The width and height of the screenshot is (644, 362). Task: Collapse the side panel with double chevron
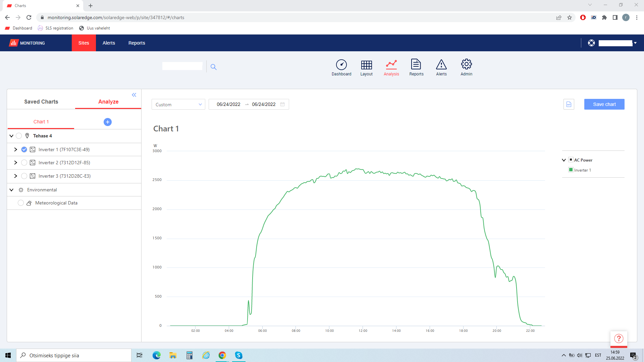coord(134,95)
